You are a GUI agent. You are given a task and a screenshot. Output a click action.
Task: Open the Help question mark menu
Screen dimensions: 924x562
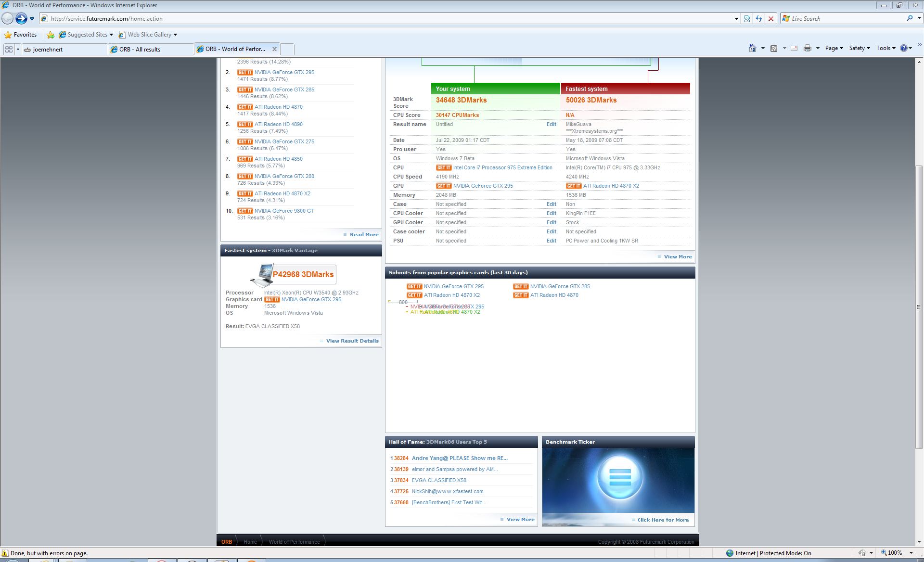pyautogui.click(x=906, y=48)
